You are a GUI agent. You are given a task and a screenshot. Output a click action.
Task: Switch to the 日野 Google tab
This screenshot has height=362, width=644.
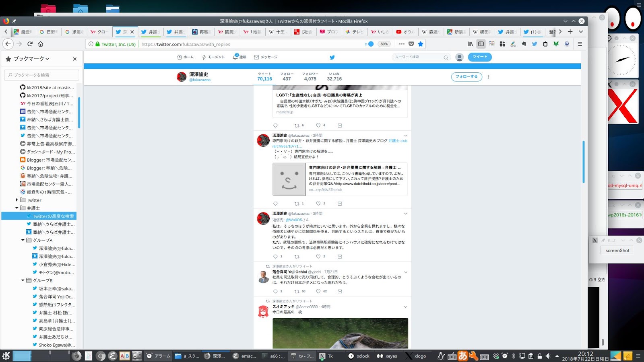point(48,32)
